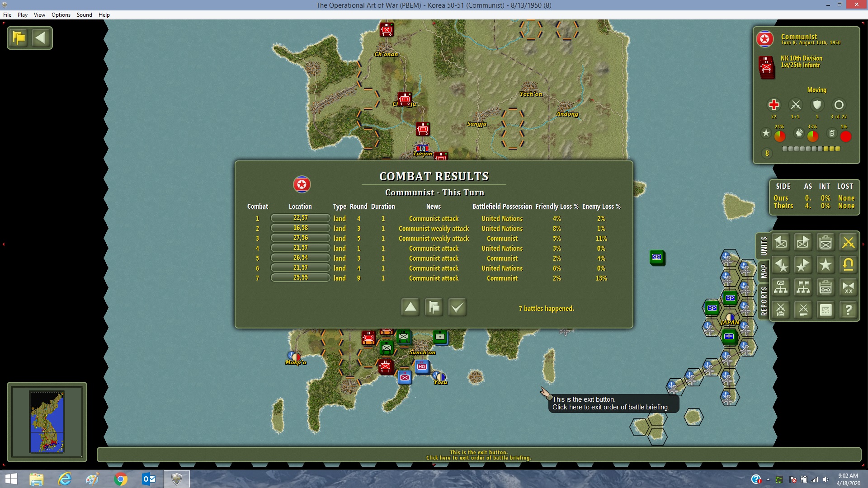Click the yellow flags end-turn button
868x488 pixels.
(x=19, y=38)
